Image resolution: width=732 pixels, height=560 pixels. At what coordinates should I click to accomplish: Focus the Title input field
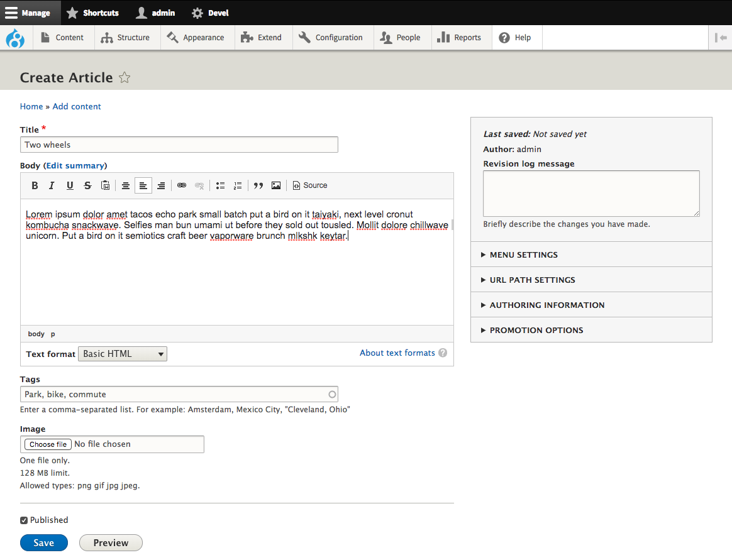[x=179, y=145]
